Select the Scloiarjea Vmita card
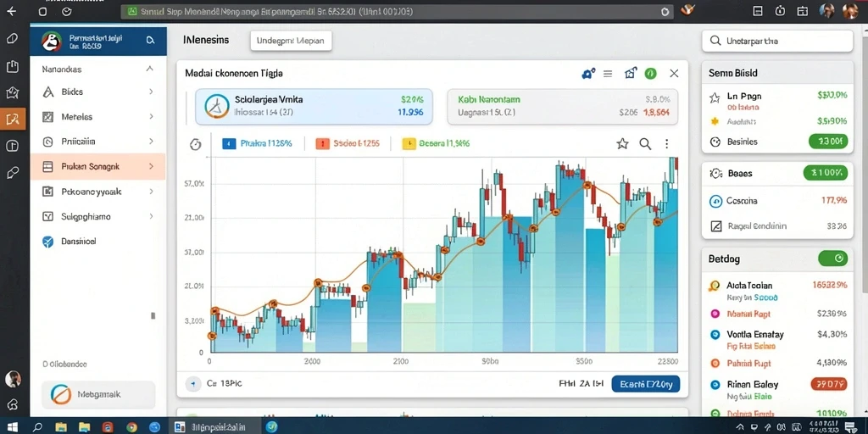This screenshot has width=868, height=434. 314,107
